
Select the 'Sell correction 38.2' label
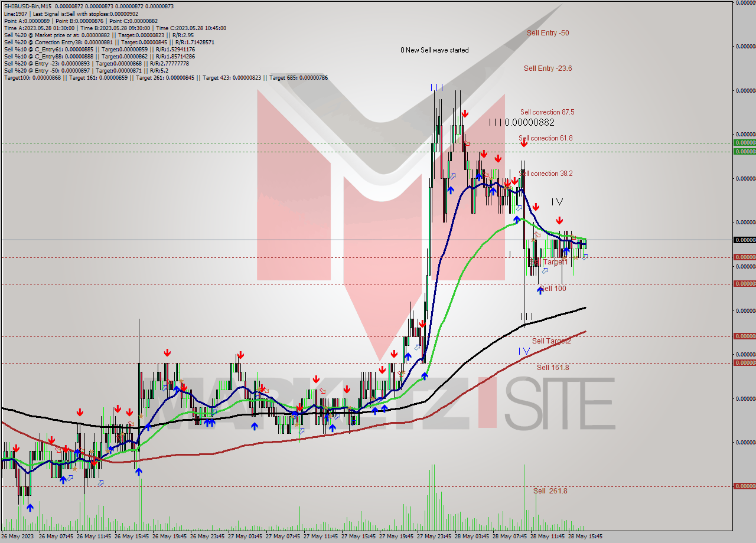coord(545,174)
